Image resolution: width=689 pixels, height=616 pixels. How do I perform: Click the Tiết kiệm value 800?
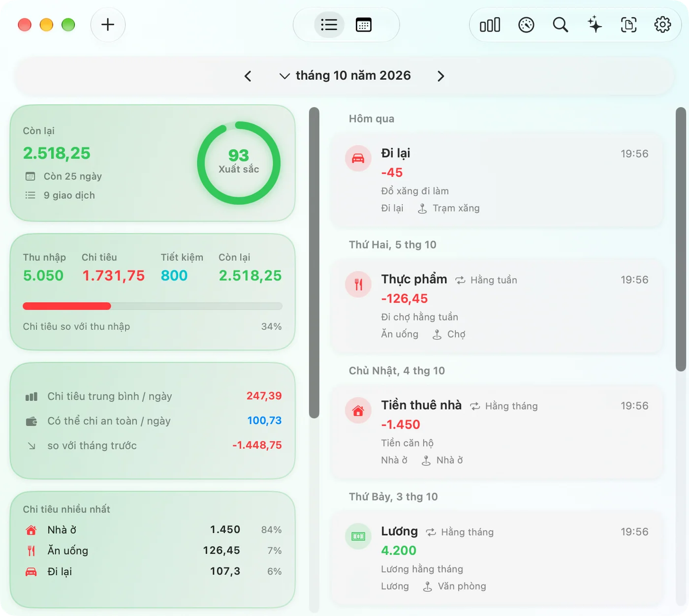coord(174,276)
